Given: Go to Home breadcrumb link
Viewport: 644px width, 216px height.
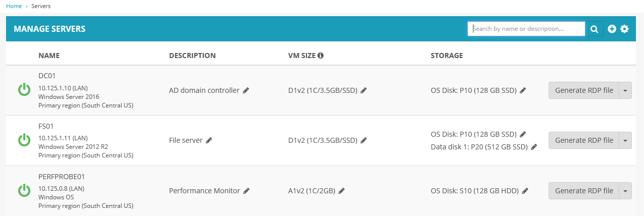Looking at the screenshot, I should pos(14,6).
